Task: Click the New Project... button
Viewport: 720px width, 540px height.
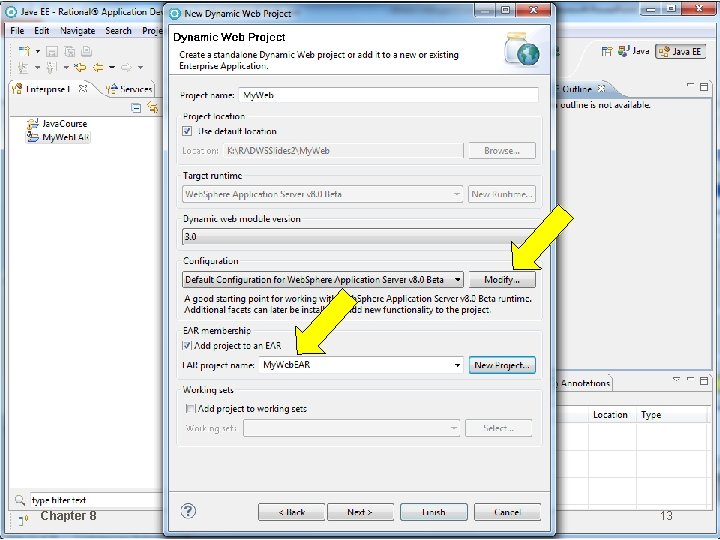Action: pyautogui.click(x=502, y=366)
